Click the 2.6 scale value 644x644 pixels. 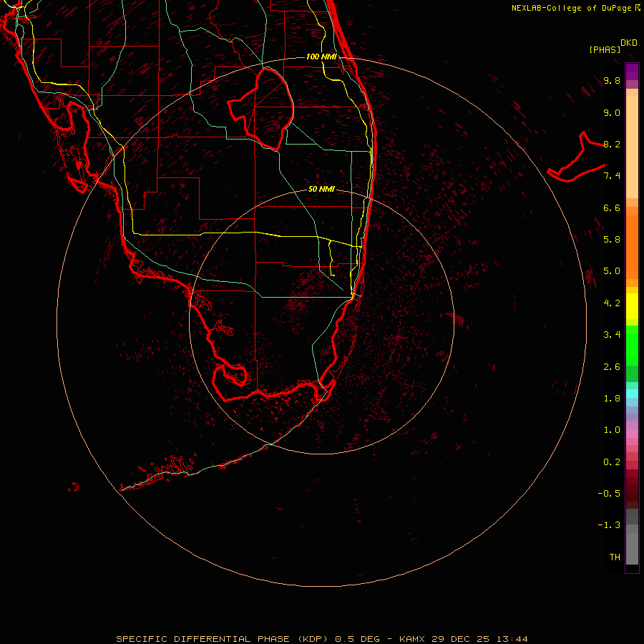click(x=612, y=367)
